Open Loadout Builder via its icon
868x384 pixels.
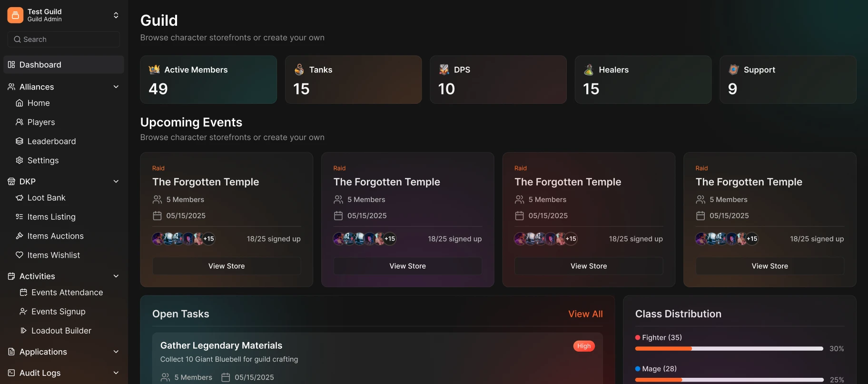pyautogui.click(x=23, y=330)
